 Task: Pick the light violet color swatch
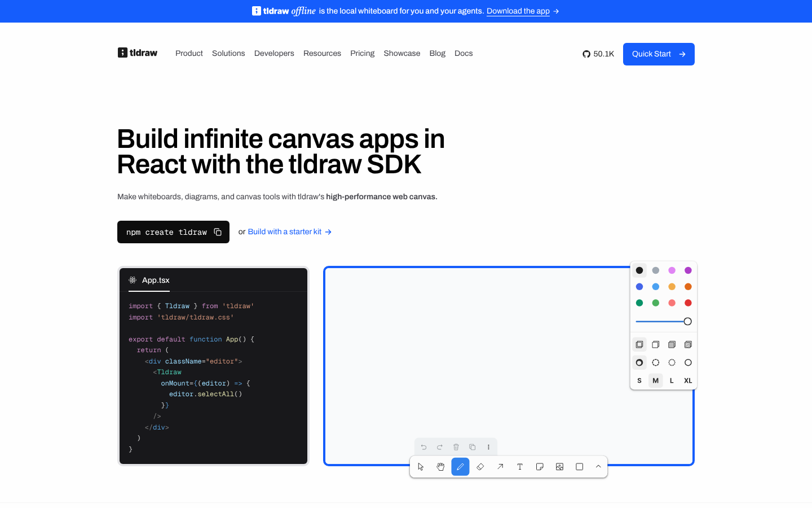pyautogui.click(x=672, y=270)
